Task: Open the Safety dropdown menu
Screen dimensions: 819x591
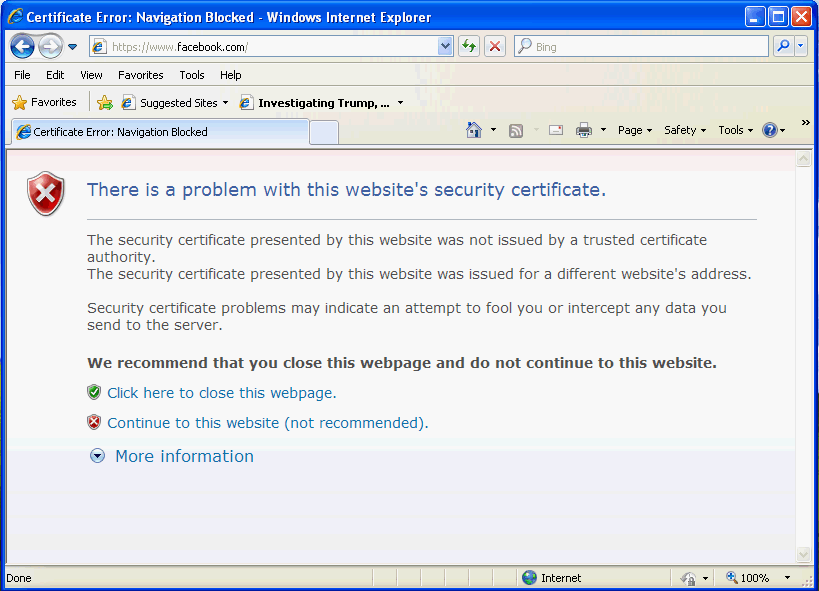Action: click(x=684, y=130)
